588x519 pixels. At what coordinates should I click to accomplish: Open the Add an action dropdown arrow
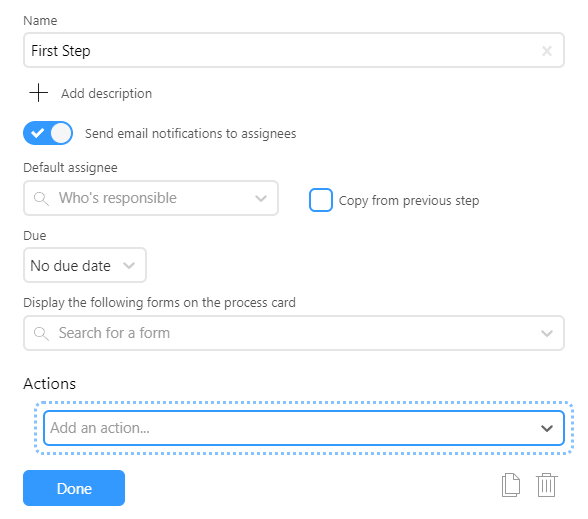547,428
